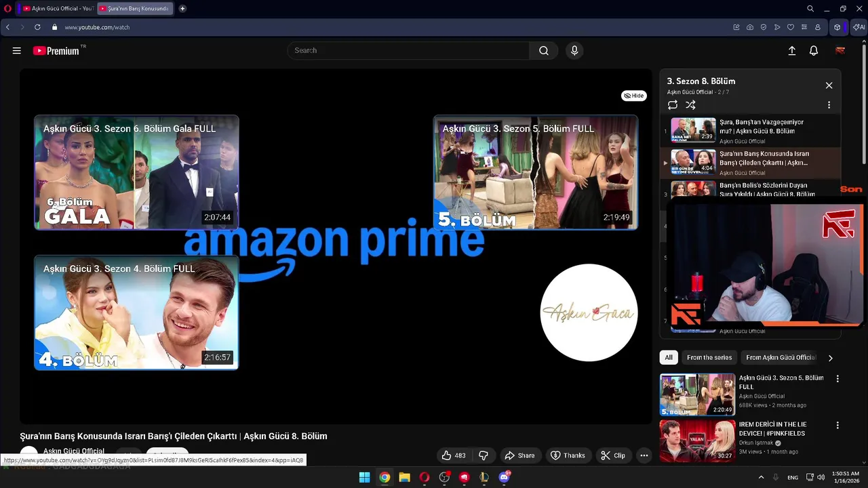Open playlist three-dot options menu
The height and width of the screenshot is (488, 868).
coord(829,105)
